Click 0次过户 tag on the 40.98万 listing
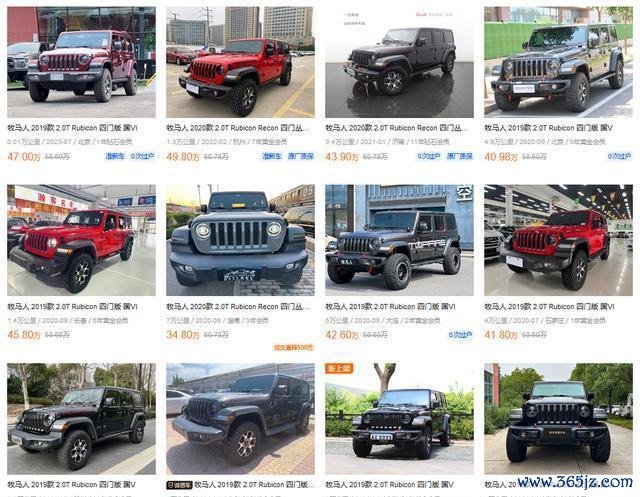The height and width of the screenshot is (497, 640). pos(619,156)
